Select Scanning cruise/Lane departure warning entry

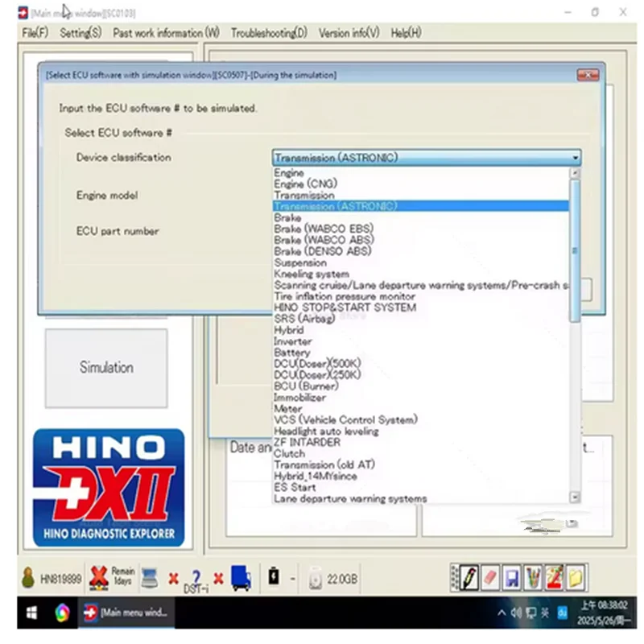pyautogui.click(x=421, y=285)
